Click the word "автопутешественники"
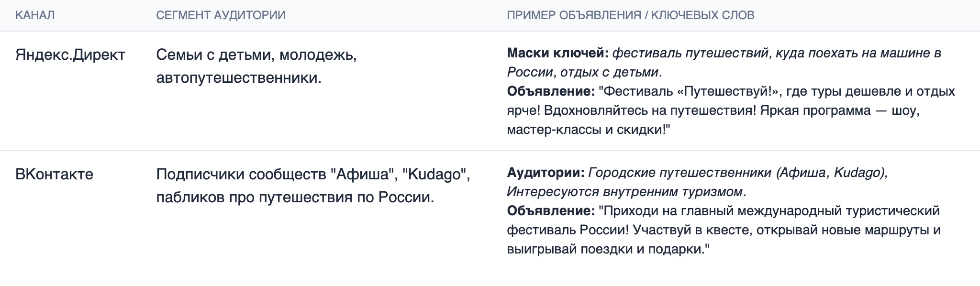This screenshot has height=286, width=980. (238, 77)
